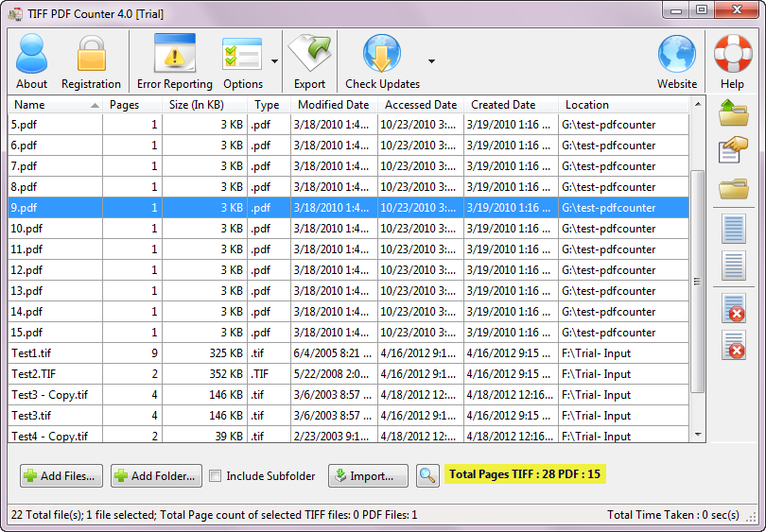Viewport: 766px width, 532px height.
Task: Click the Import... button
Action: tap(369, 476)
